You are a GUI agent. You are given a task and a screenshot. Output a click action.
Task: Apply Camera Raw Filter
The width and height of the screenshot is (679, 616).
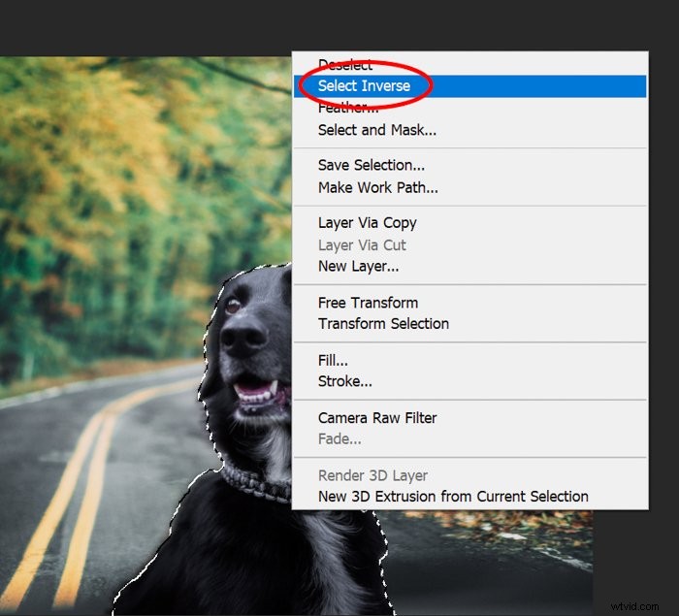(469, 418)
